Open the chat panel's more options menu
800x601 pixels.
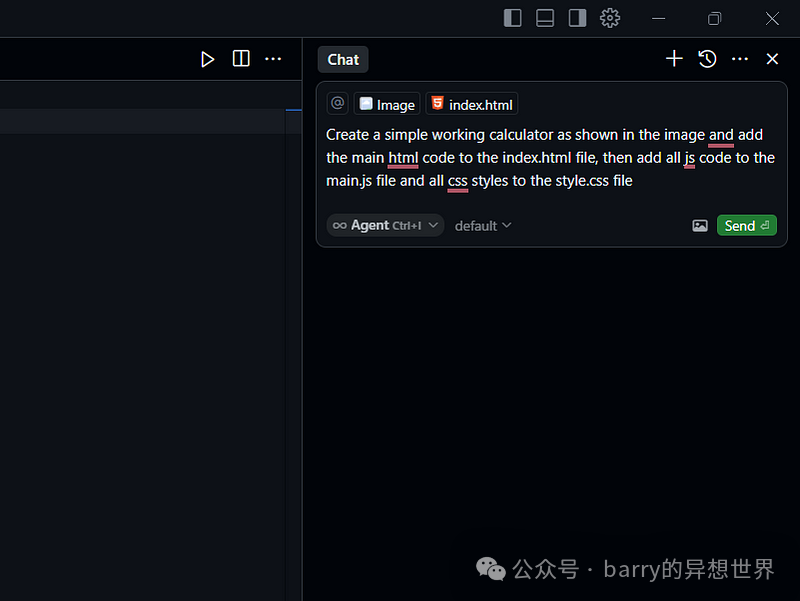(740, 59)
